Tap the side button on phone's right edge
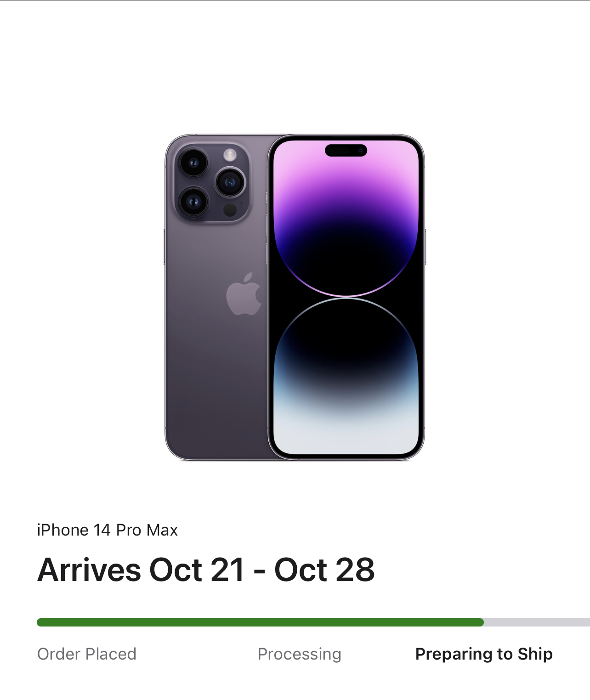The width and height of the screenshot is (590, 700). (x=425, y=247)
